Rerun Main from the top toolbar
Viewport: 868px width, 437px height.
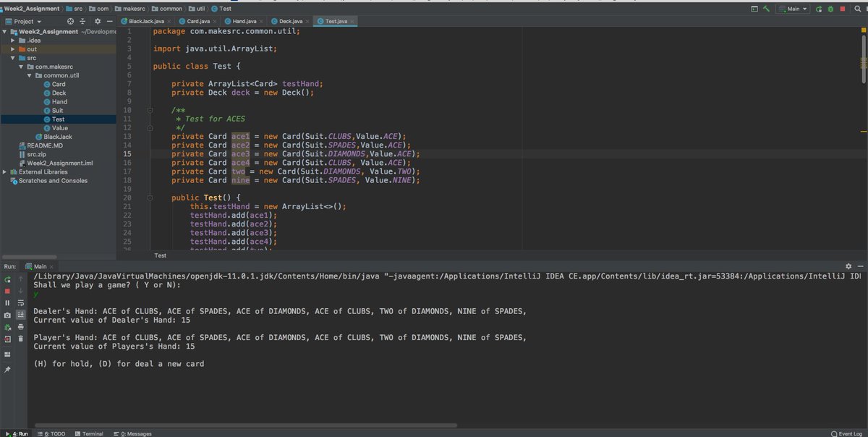(819, 9)
